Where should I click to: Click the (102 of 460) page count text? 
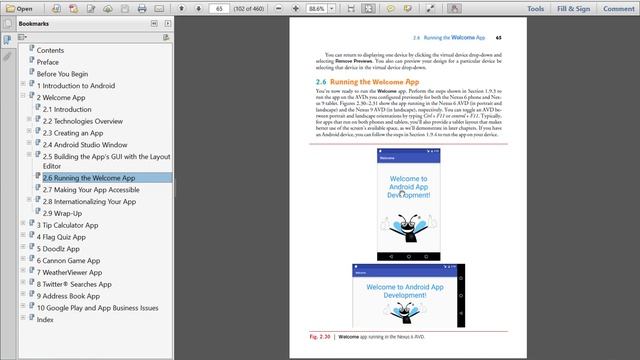click(249, 9)
